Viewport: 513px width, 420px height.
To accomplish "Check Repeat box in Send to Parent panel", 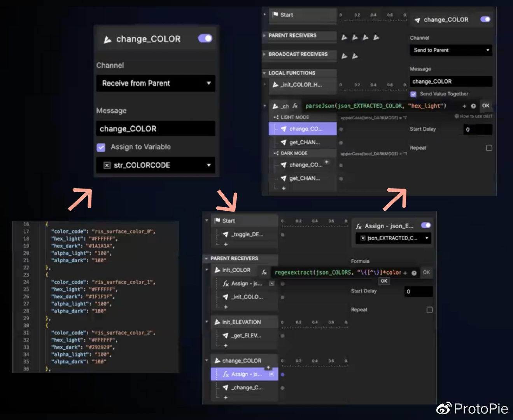I will pos(489,148).
